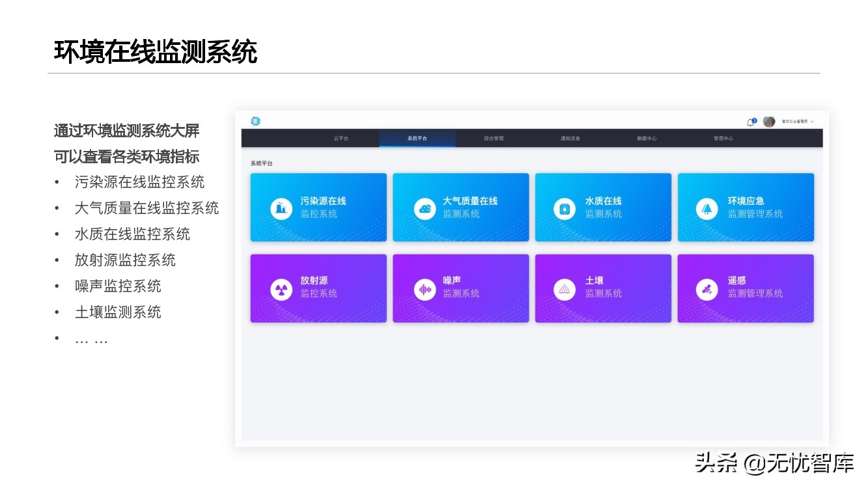Screen dimensions: 868x488
Task: Click the slide title 环境在线监测系统
Action: click(156, 52)
